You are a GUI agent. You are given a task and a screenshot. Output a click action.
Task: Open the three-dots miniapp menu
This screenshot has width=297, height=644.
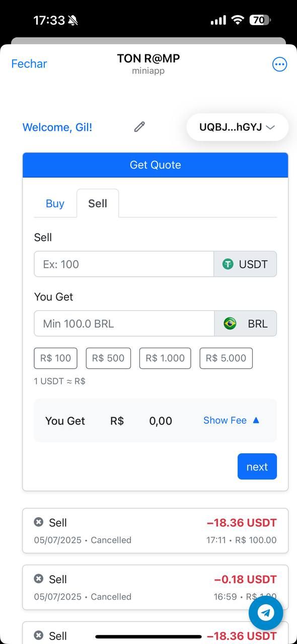279,64
